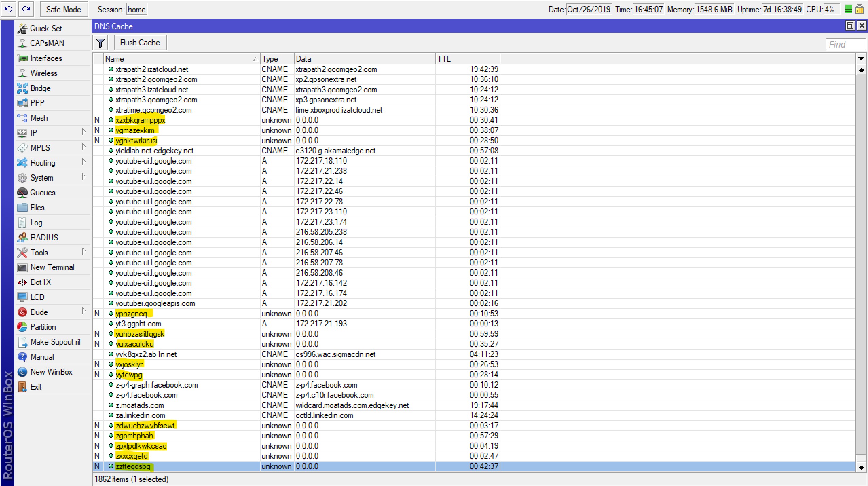Open the Bridge configuration

pyautogui.click(x=41, y=88)
